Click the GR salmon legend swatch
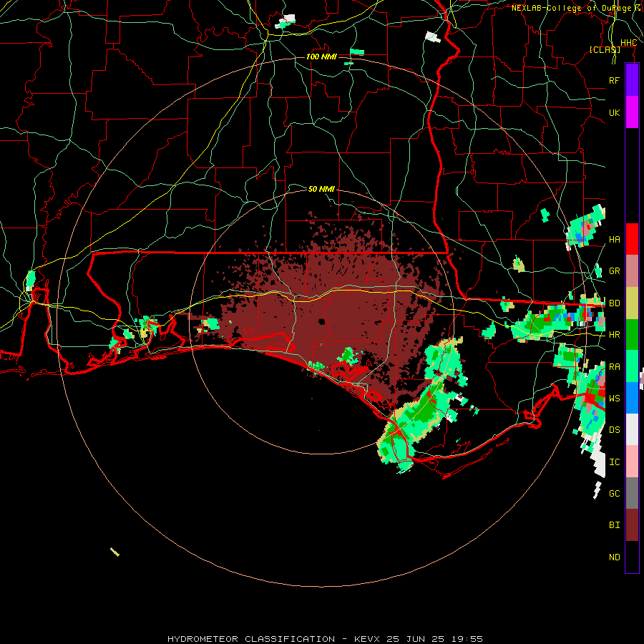Viewport: 644px width, 644px height. pos(632,271)
